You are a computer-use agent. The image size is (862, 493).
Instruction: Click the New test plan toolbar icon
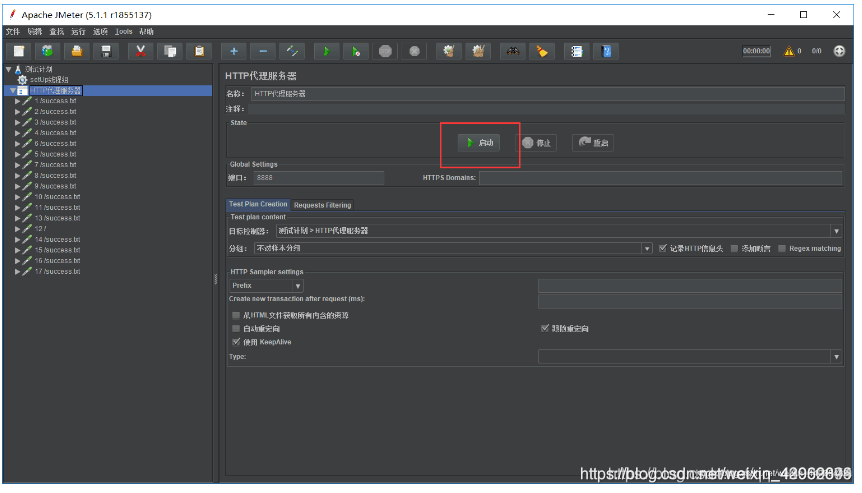click(x=19, y=52)
